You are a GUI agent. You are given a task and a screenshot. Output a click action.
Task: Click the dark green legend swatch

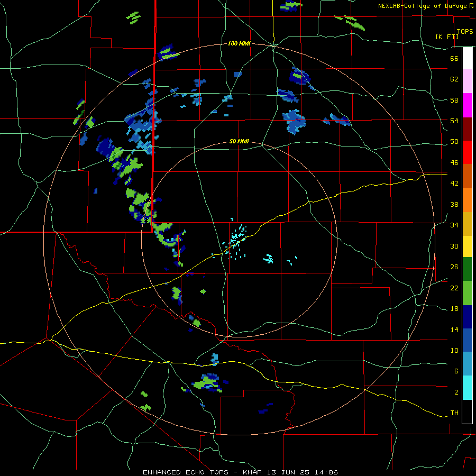pos(467,269)
